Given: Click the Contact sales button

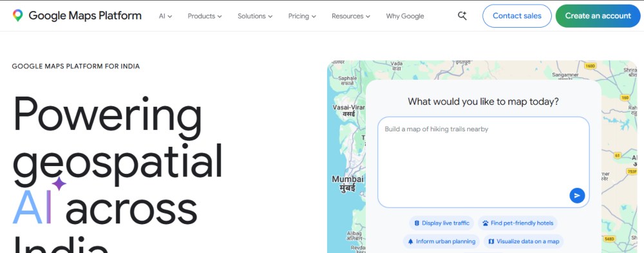Looking at the screenshot, I should point(516,16).
